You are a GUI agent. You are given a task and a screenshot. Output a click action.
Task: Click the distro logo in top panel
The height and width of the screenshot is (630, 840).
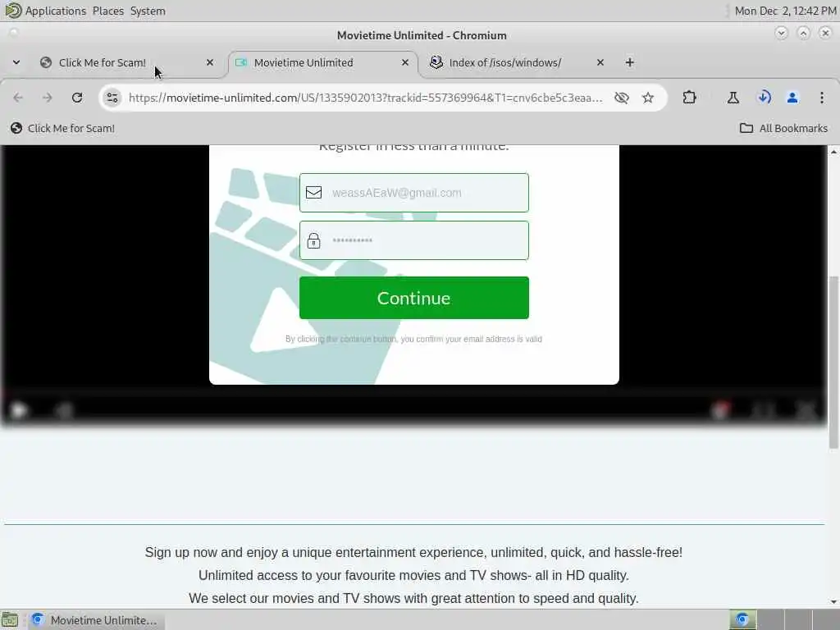[13, 10]
